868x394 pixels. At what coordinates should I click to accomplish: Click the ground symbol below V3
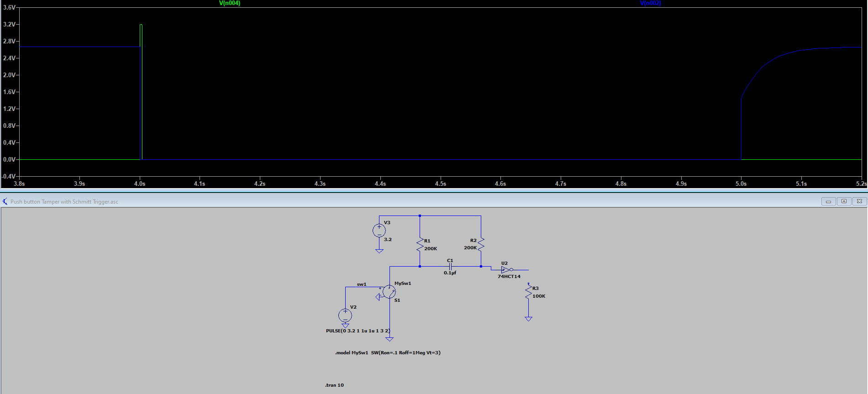[x=379, y=251]
